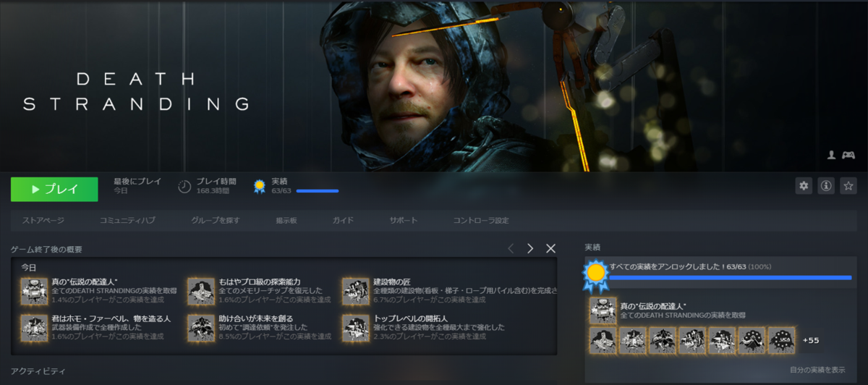
Task: Open the コントローラ設定 tab
Action: point(481,220)
